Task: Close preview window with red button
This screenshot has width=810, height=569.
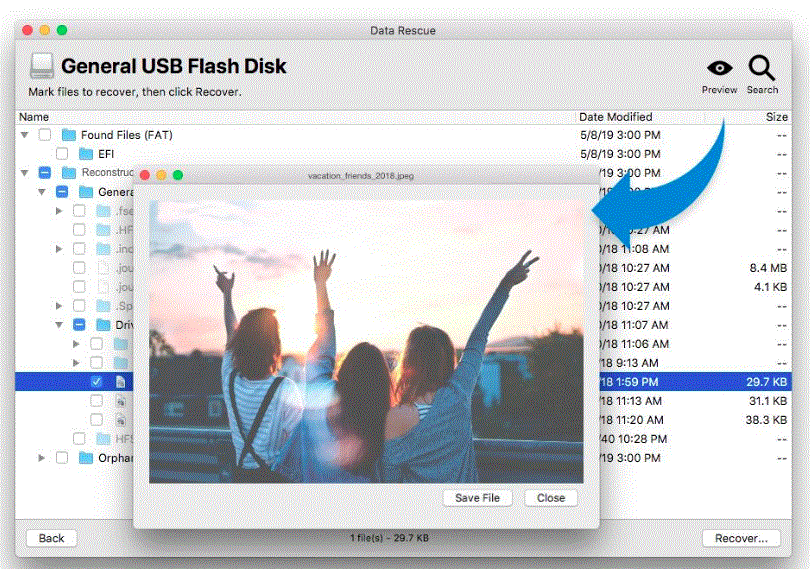Action: (x=145, y=175)
